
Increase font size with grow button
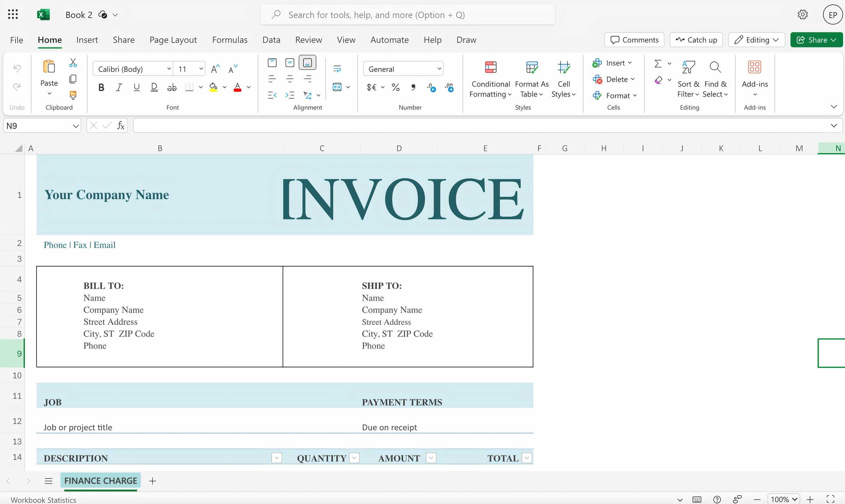(215, 69)
